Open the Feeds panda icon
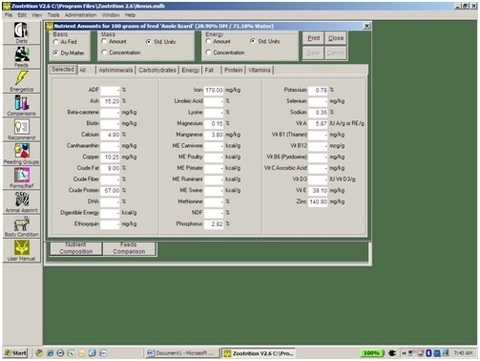This screenshot has width=480, height=361. (x=21, y=57)
